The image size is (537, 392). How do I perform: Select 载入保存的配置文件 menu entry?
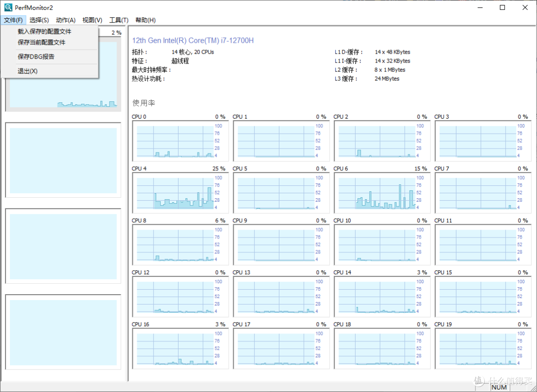pyautogui.click(x=44, y=32)
